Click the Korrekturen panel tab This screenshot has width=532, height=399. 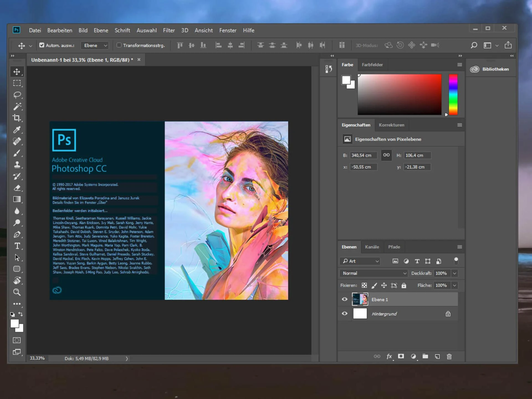click(x=392, y=125)
